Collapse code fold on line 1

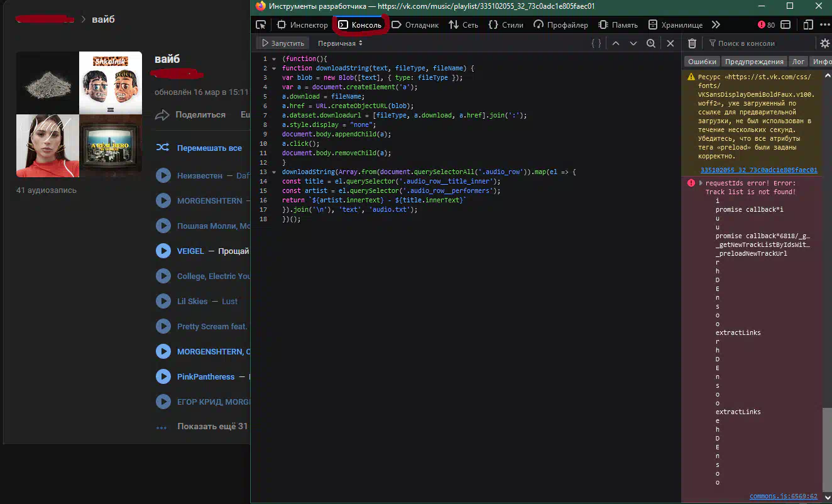274,59
